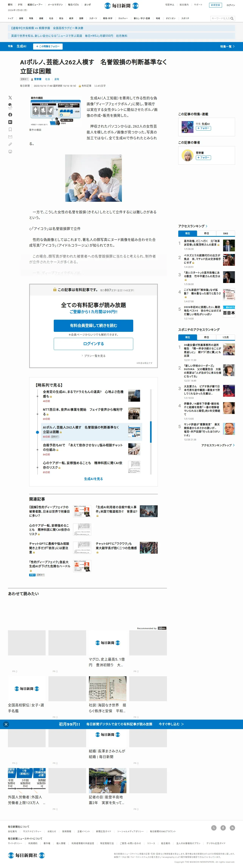The width and height of the screenshot is (243, 868).
Task: View author 菅野蘭 avatar in sidebar
Action: pos(187,155)
